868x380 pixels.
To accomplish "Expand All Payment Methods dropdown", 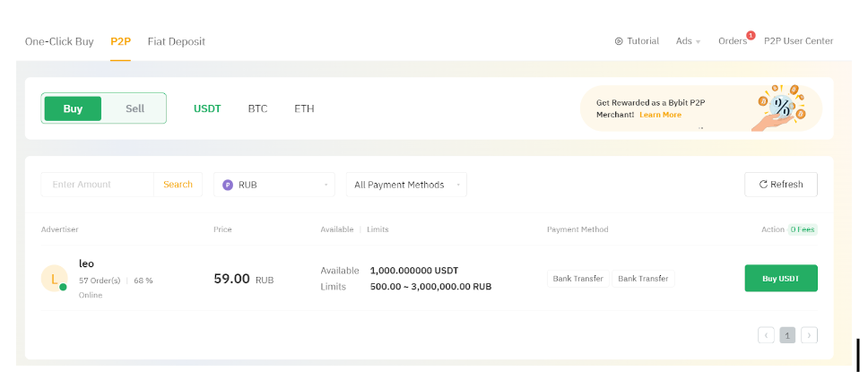I will 406,185.
